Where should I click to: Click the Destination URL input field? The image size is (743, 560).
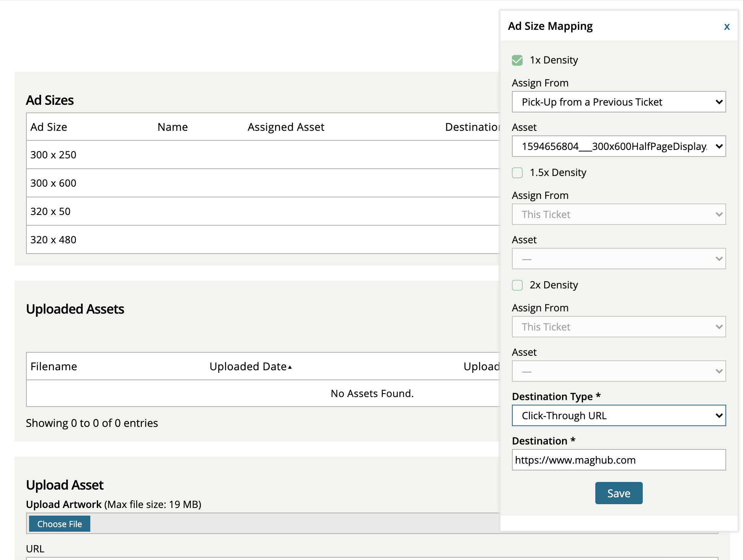tap(618, 460)
